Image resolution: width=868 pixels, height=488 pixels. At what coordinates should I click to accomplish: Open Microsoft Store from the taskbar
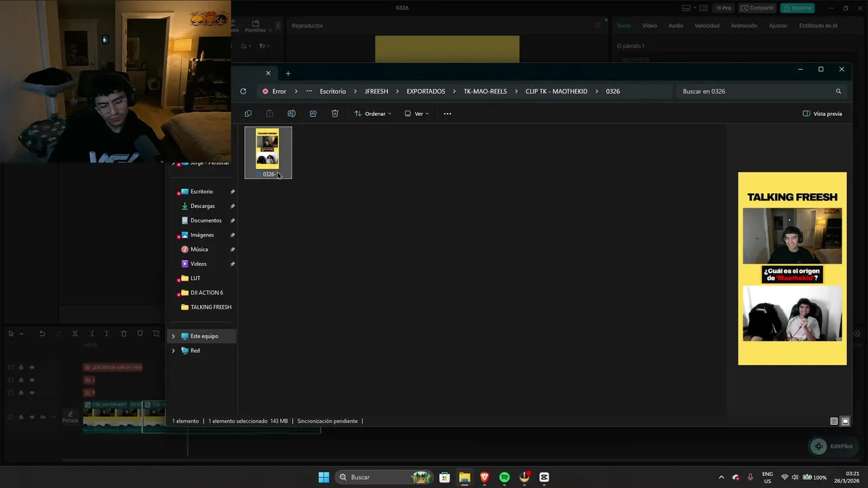tap(445, 477)
